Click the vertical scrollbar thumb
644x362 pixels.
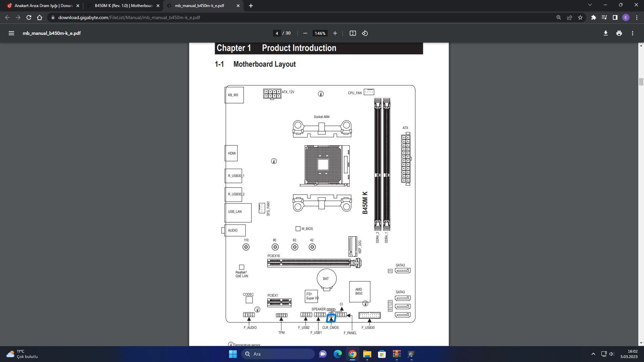(x=641, y=81)
